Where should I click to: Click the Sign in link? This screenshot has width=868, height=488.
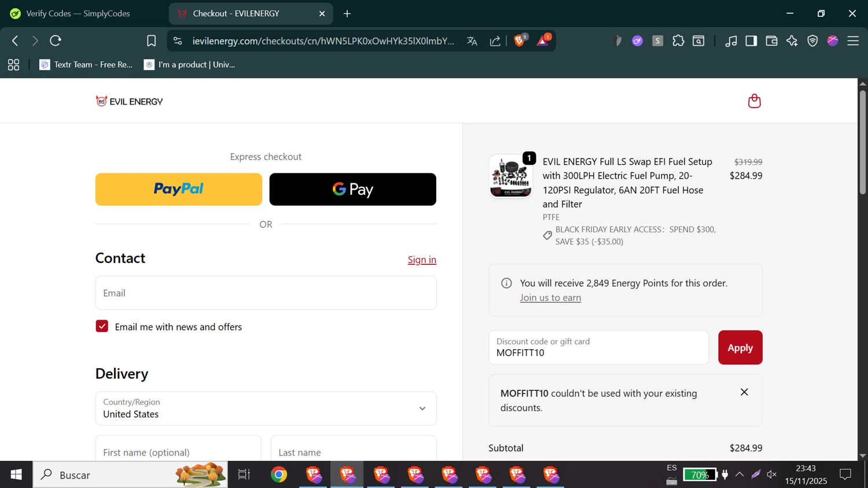[x=422, y=260]
